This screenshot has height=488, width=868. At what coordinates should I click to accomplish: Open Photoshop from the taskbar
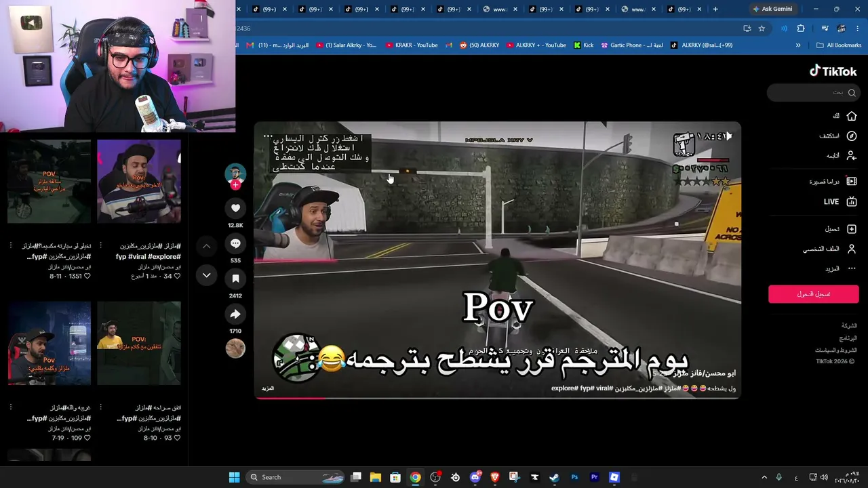pos(574,477)
